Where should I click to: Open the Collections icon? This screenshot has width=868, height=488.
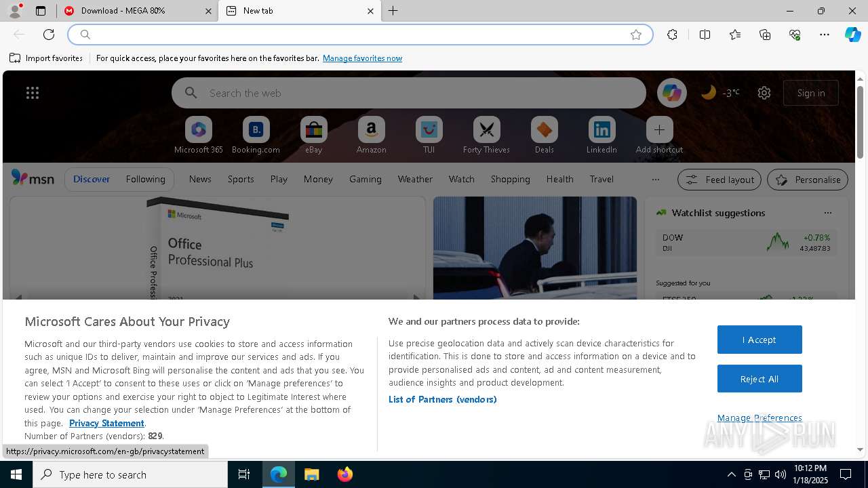pos(765,35)
